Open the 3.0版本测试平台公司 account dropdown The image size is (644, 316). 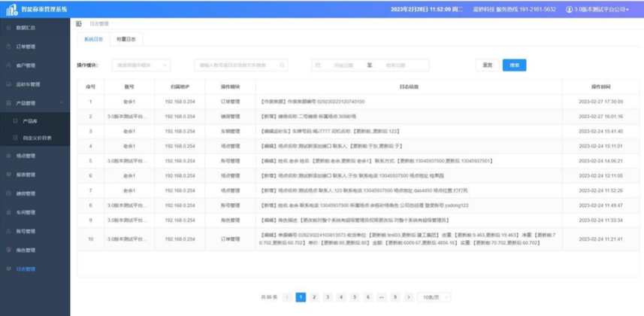click(597, 9)
